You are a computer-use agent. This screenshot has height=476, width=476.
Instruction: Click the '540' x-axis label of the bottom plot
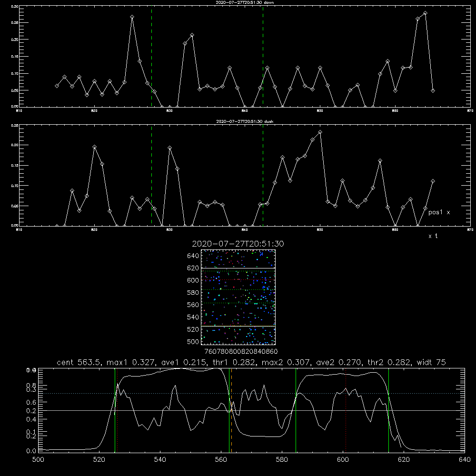point(160,460)
